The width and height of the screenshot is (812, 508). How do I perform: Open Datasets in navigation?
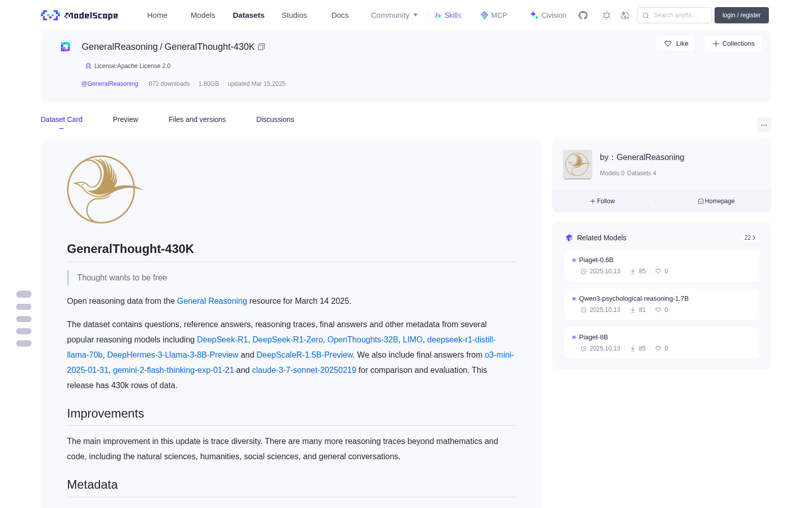(x=249, y=15)
